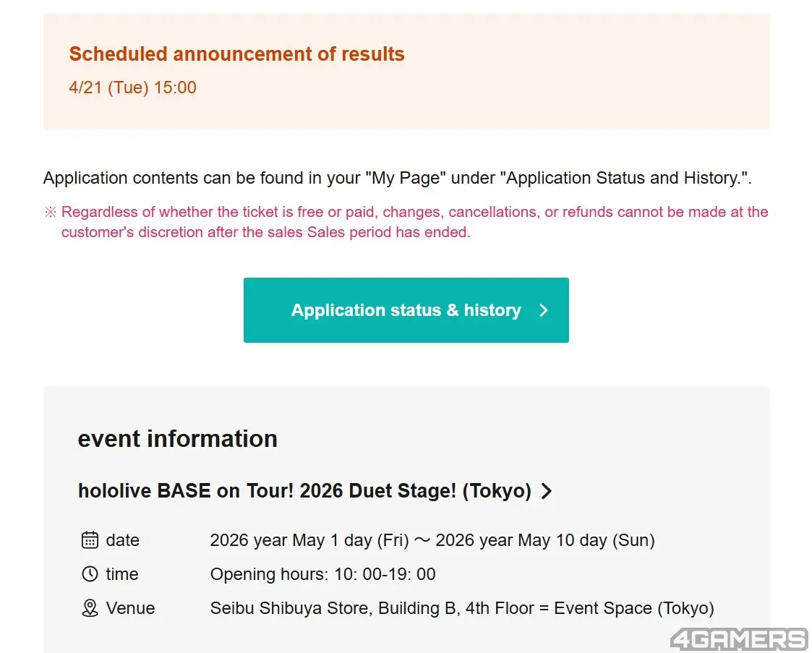Click the event information heading
This screenshot has width=812, height=653.
pos(178,439)
